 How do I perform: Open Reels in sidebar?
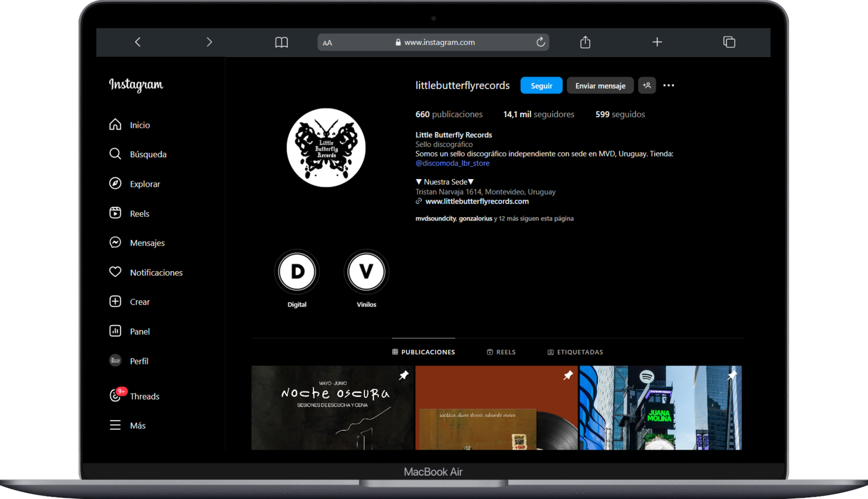click(x=129, y=213)
